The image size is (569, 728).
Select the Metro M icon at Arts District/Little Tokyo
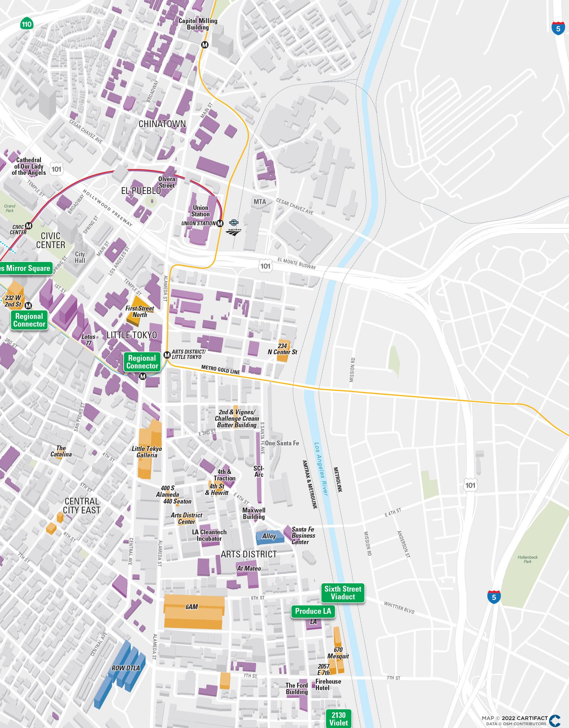167,355
